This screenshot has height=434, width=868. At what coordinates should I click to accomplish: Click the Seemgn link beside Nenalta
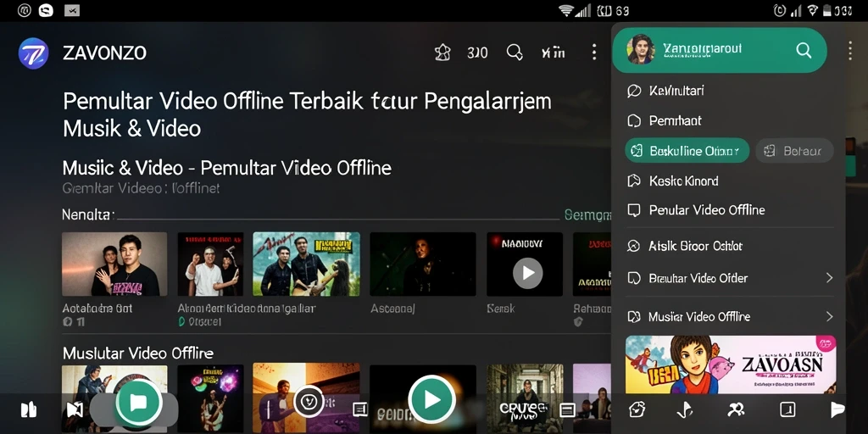coord(587,214)
